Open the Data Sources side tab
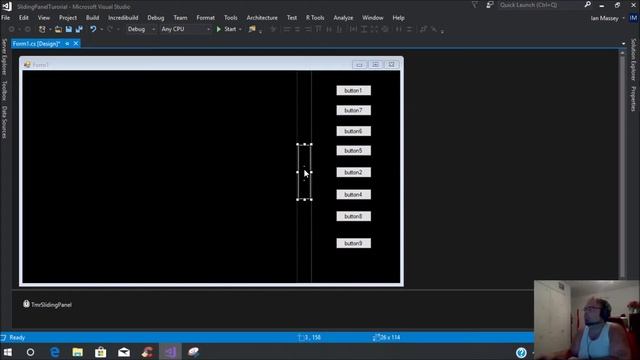The image size is (640, 360). 4,122
